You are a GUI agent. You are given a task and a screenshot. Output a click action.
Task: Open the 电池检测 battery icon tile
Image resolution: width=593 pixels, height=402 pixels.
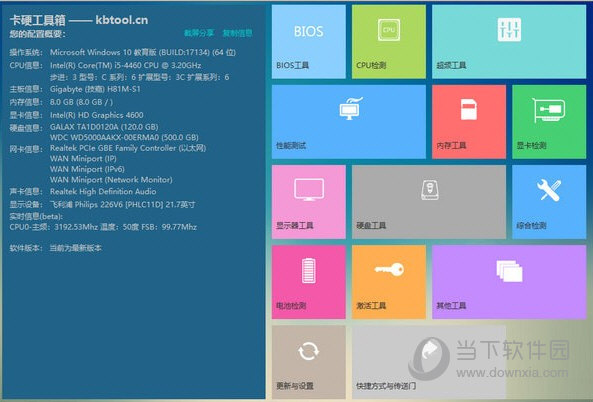[309, 282]
